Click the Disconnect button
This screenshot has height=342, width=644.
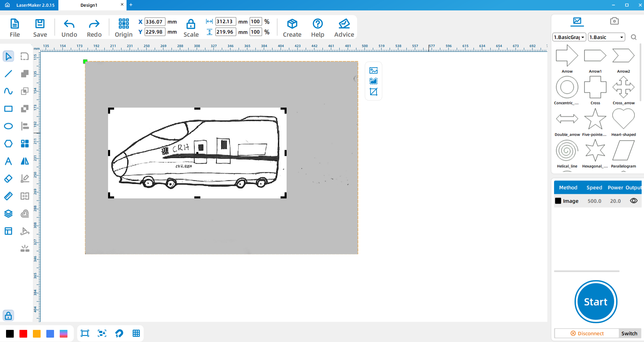pos(587,334)
